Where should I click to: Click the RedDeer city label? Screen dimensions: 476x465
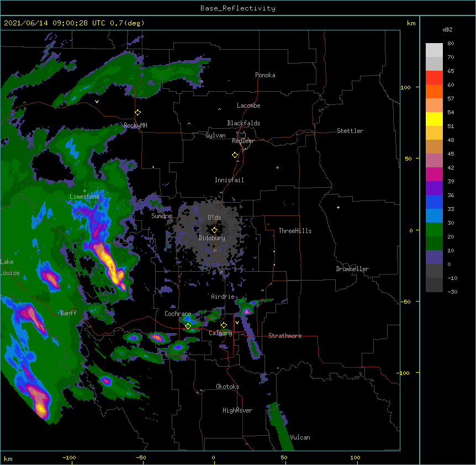click(x=243, y=141)
